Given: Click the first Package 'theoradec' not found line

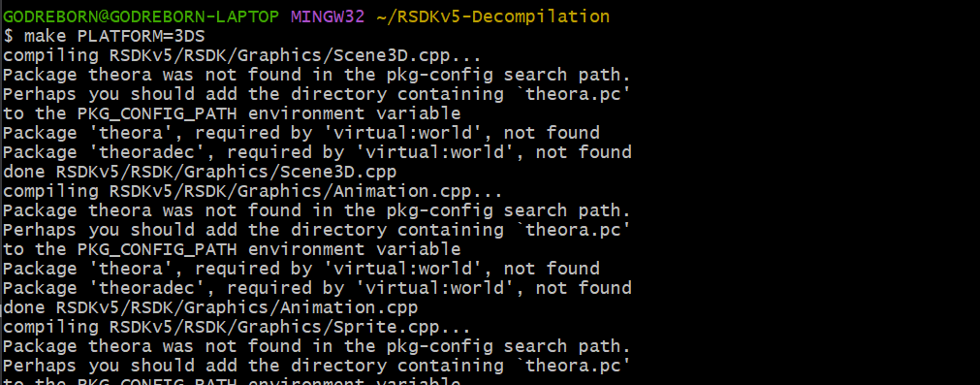Looking at the screenshot, I should pos(317,152).
